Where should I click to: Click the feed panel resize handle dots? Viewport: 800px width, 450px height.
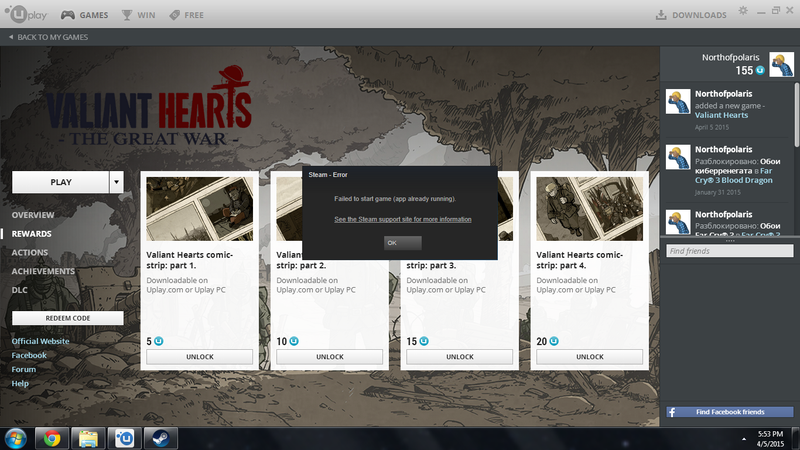(730, 240)
